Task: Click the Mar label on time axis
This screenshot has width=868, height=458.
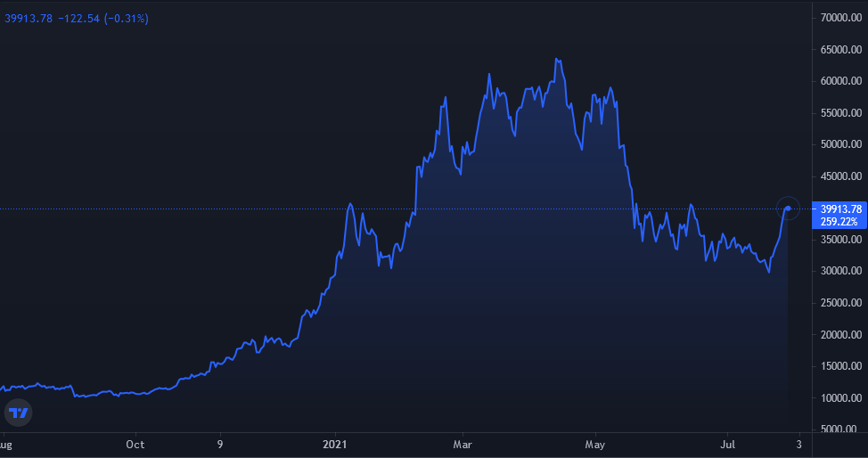Action: [463, 445]
